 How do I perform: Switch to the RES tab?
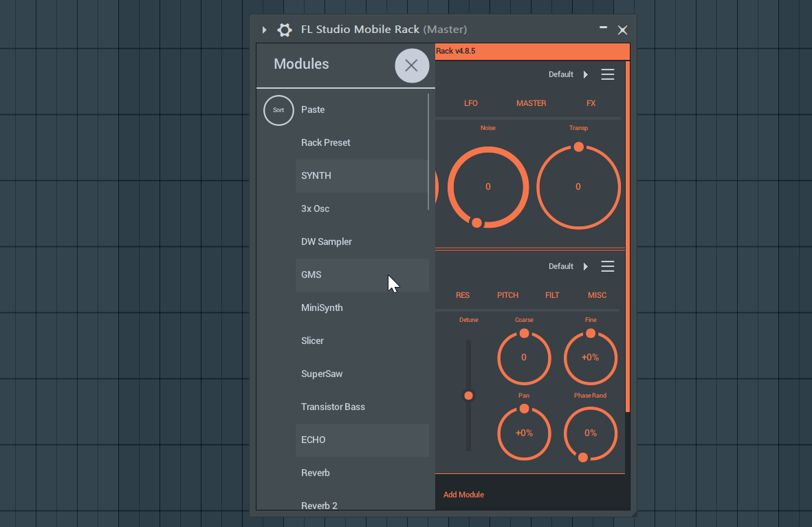click(463, 295)
